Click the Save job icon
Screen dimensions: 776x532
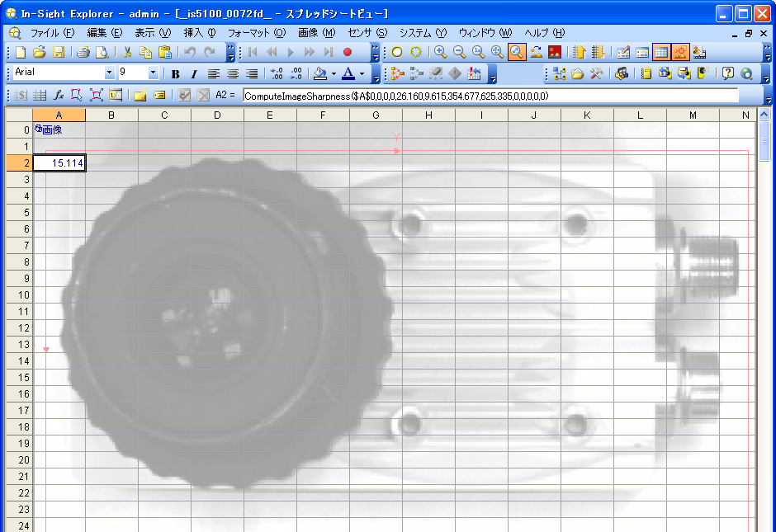[59, 52]
